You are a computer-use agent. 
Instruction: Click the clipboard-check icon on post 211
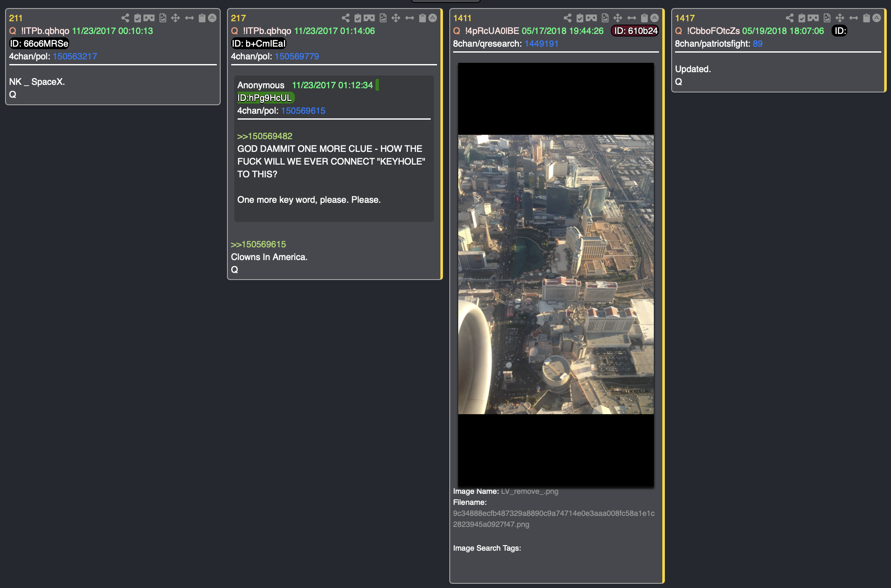(x=137, y=18)
